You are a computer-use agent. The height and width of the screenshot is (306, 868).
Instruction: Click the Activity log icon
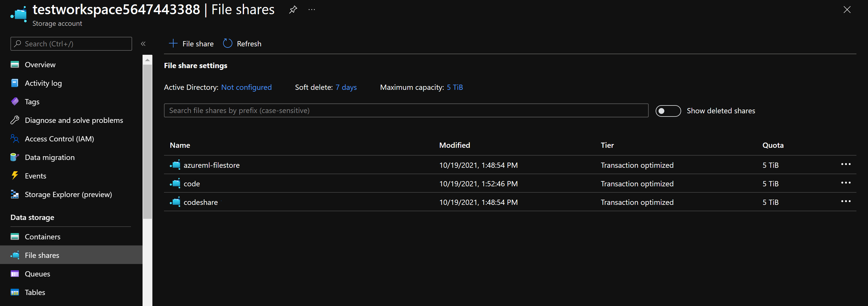pos(15,83)
